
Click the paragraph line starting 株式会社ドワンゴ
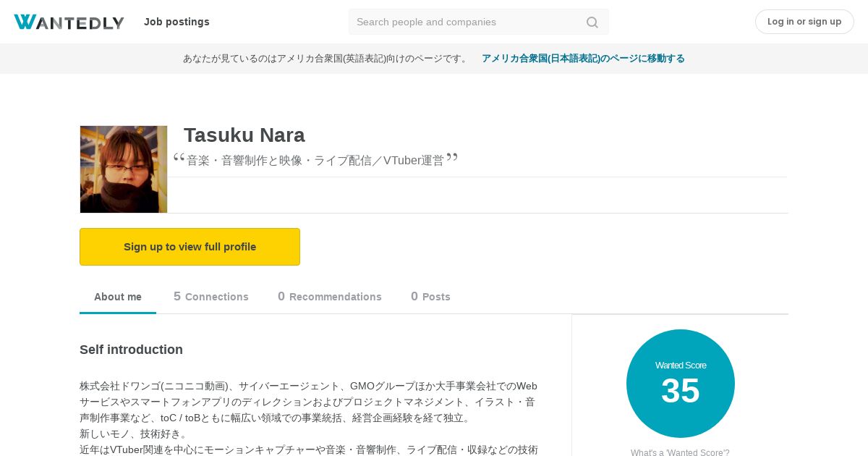(x=308, y=387)
